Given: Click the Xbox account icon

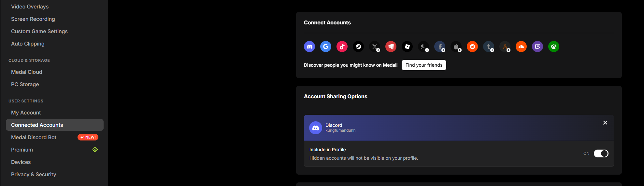Looking at the screenshot, I should pyautogui.click(x=554, y=46).
